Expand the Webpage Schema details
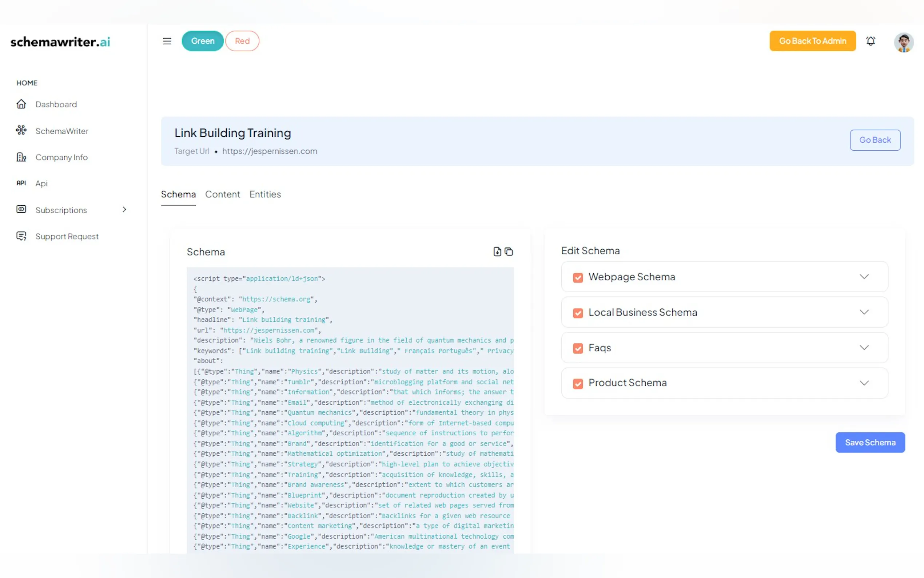The image size is (924, 578). tap(864, 276)
